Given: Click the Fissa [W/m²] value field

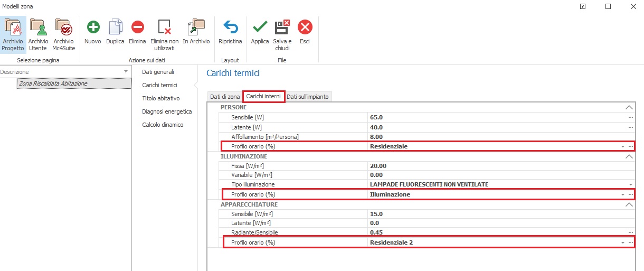Looking at the screenshot, I should tap(496, 166).
